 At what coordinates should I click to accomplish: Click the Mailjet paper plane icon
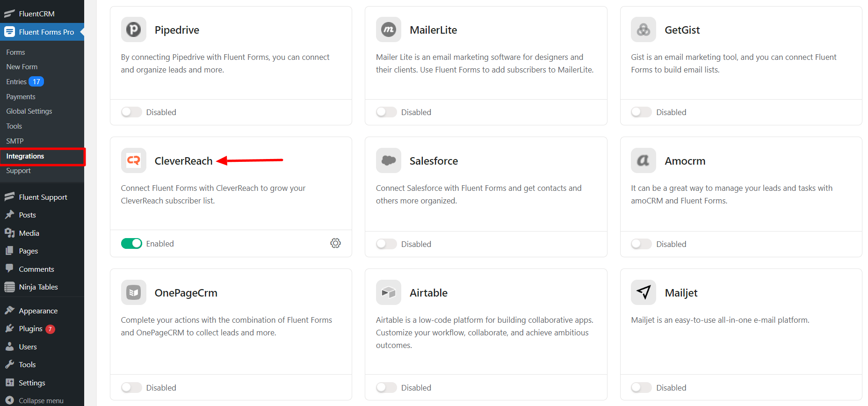644,293
